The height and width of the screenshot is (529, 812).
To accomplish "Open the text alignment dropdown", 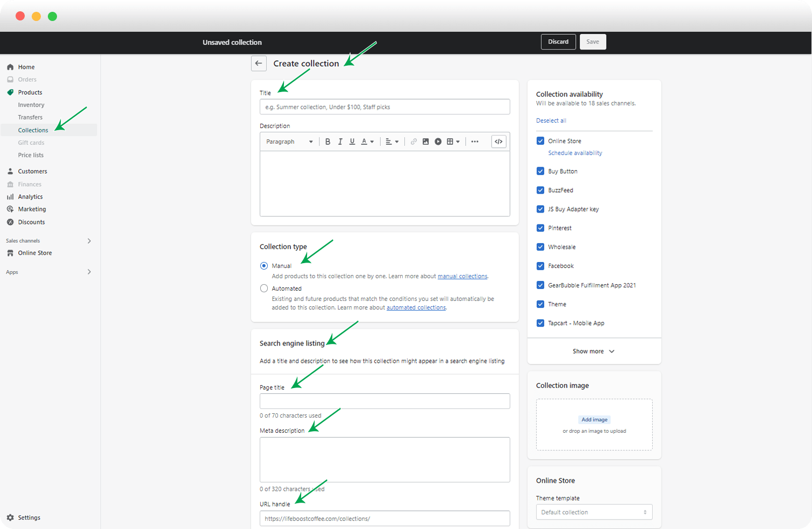I will click(392, 141).
